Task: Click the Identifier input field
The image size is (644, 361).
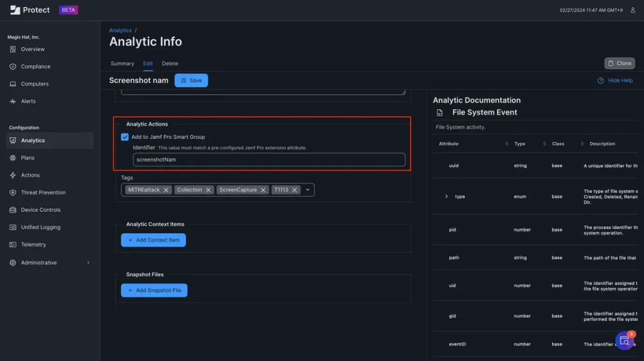Action: pyautogui.click(x=269, y=160)
